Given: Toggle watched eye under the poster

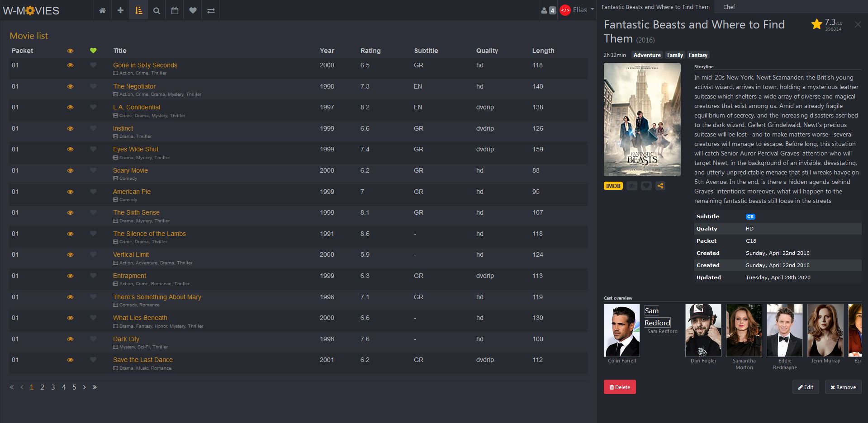Looking at the screenshot, I should 632,186.
